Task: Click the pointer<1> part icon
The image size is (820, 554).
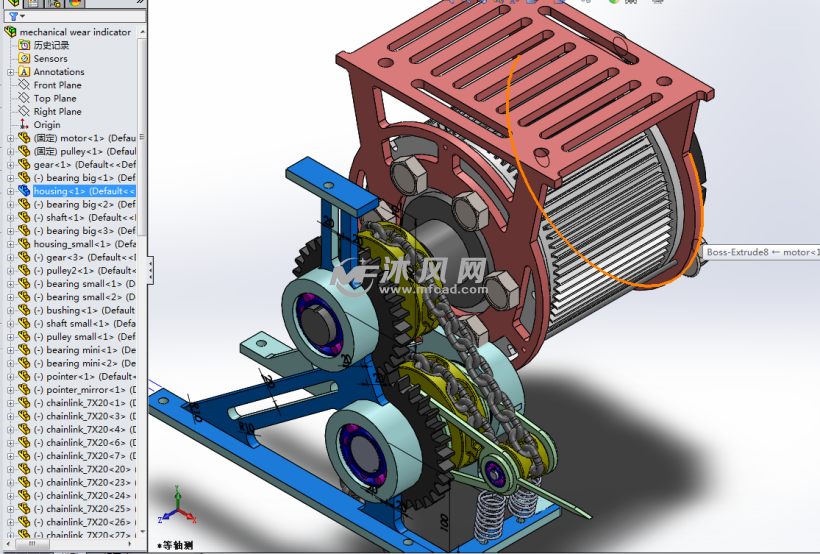Action: click(24, 376)
